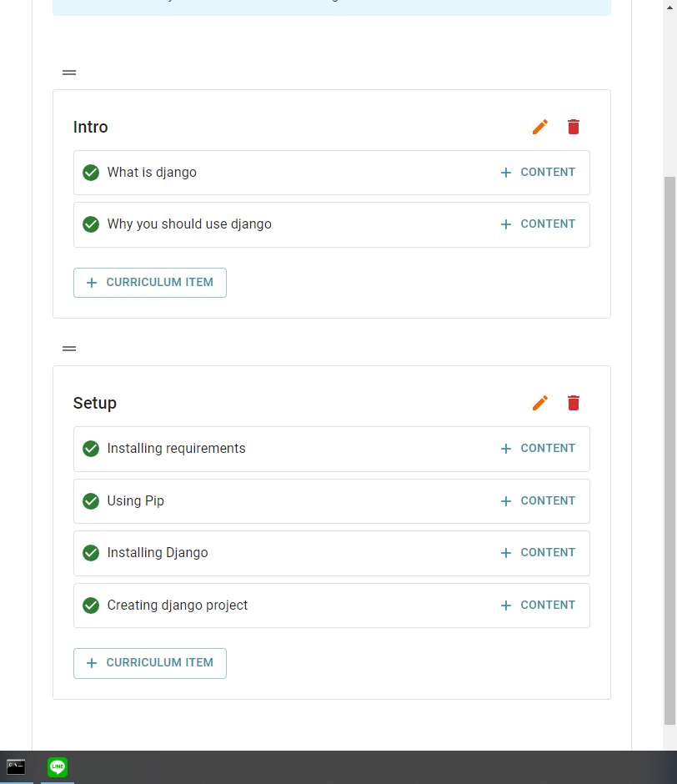The width and height of the screenshot is (677, 784).
Task: Click the vertical scrollbar thumb
Action: pyautogui.click(x=669, y=450)
